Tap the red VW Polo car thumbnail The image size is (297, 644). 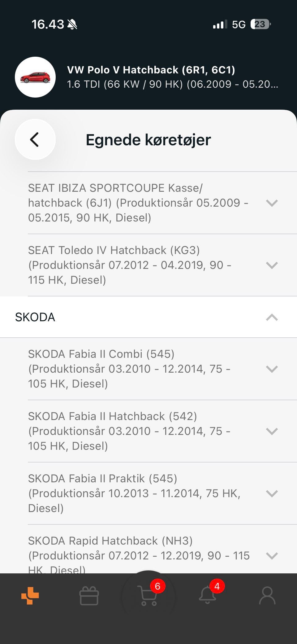tap(35, 77)
